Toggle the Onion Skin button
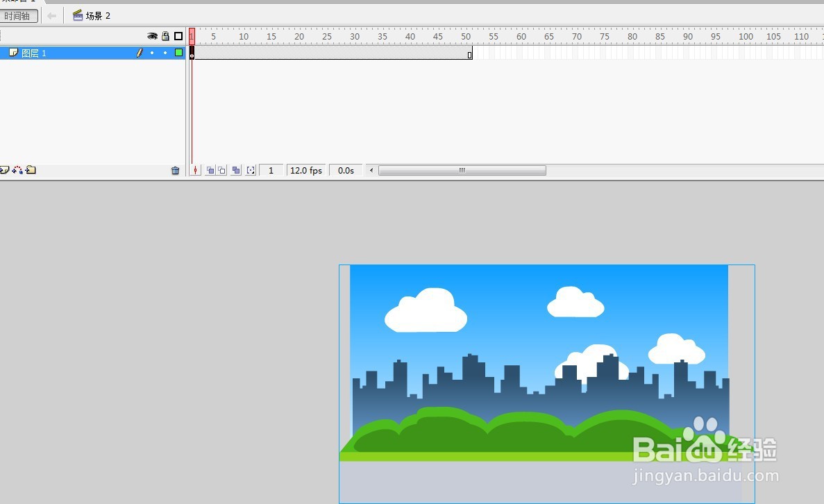 pos(210,170)
